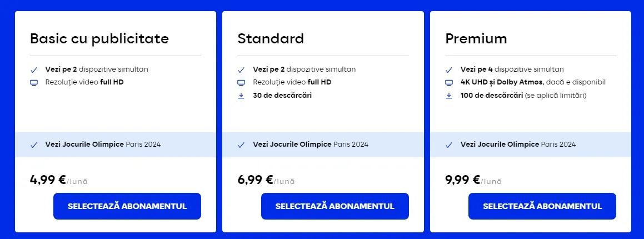644x239 pixels.
Task: Click the Standard plan title
Action: click(x=271, y=38)
